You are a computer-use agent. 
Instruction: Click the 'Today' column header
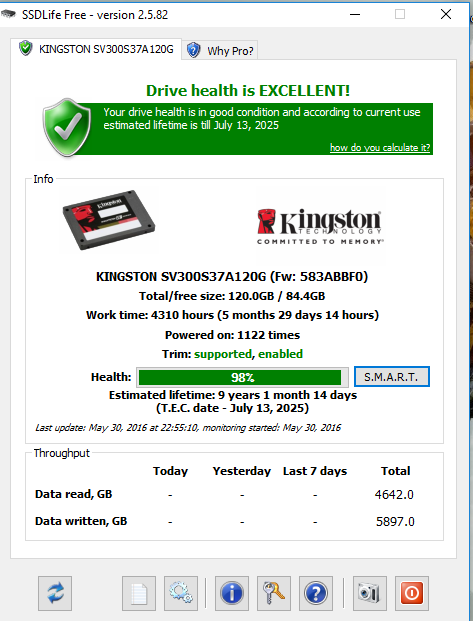pos(170,471)
